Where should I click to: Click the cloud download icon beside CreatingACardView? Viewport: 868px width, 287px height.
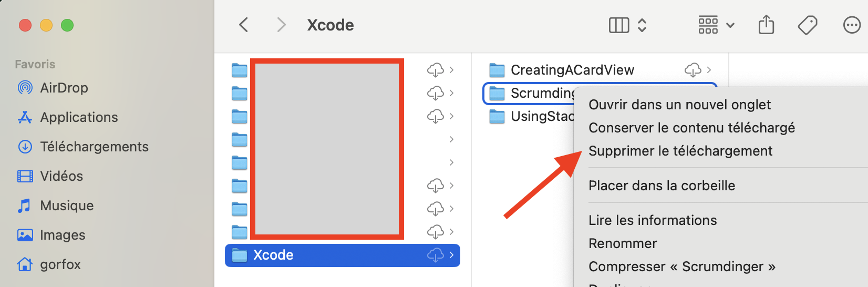click(693, 69)
